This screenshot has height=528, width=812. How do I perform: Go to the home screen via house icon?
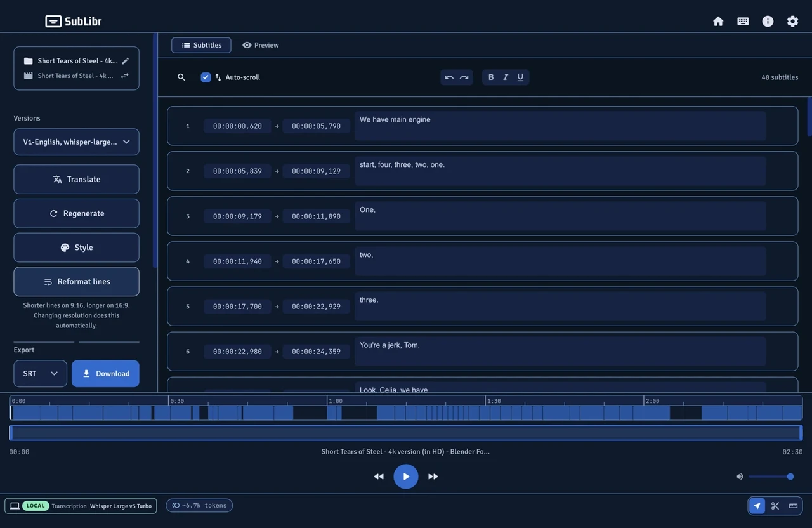(718, 21)
